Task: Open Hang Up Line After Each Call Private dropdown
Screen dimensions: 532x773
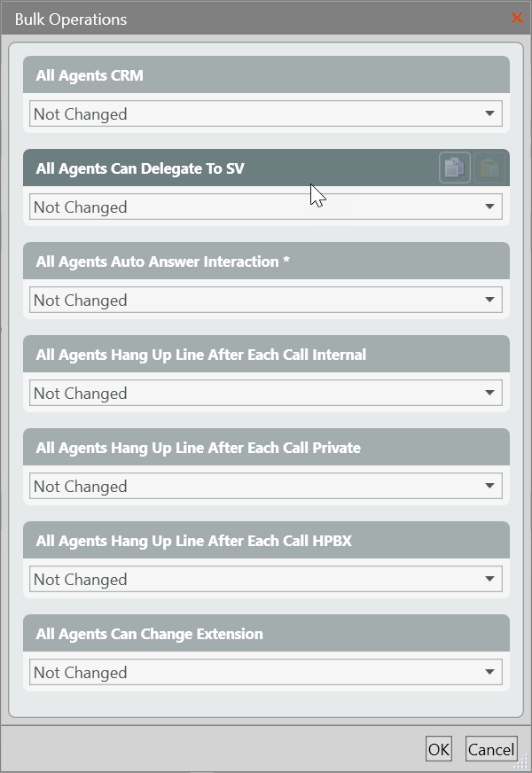Action: pos(266,486)
